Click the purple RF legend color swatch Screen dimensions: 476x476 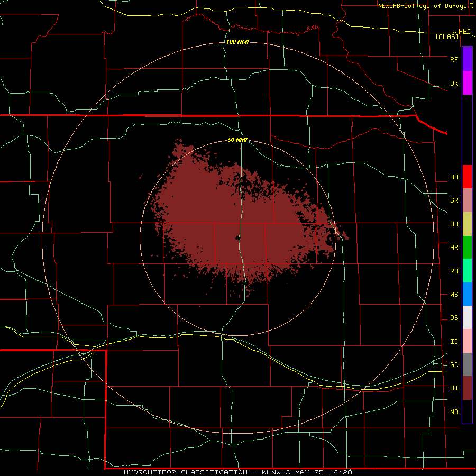tap(467, 59)
